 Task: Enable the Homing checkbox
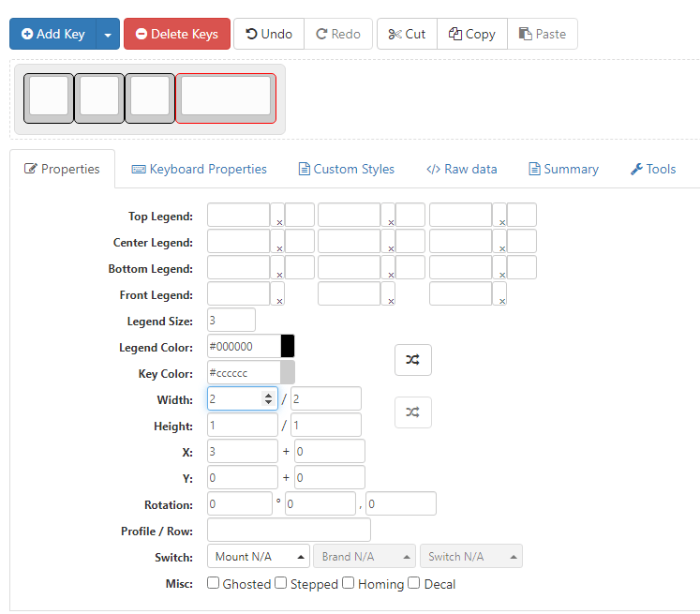pyautogui.click(x=349, y=583)
